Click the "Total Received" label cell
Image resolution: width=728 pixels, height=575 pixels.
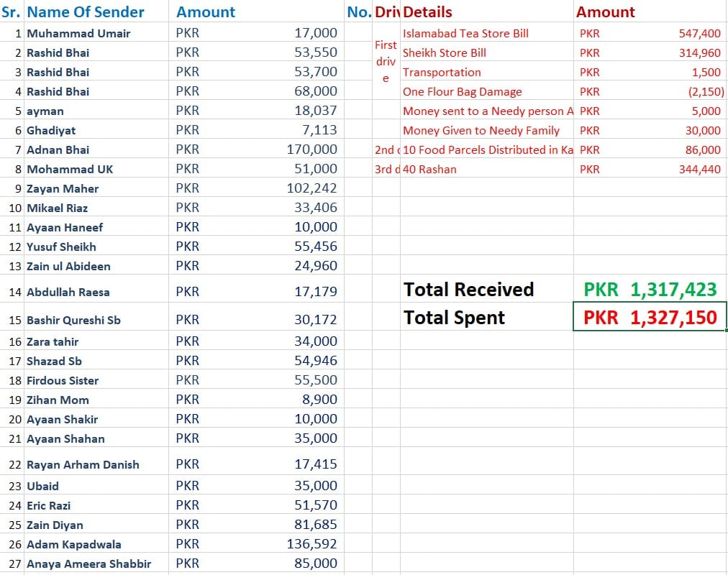469,290
